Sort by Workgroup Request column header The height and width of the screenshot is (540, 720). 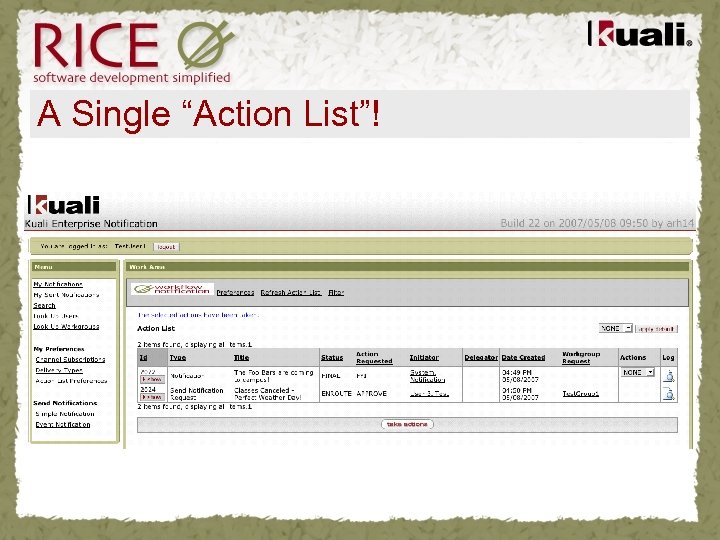(x=581, y=358)
